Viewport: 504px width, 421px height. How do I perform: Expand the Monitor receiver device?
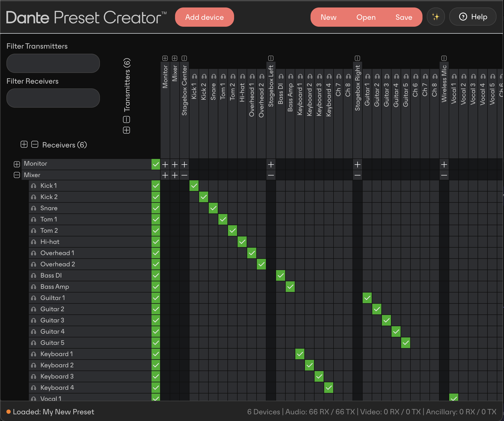click(17, 164)
